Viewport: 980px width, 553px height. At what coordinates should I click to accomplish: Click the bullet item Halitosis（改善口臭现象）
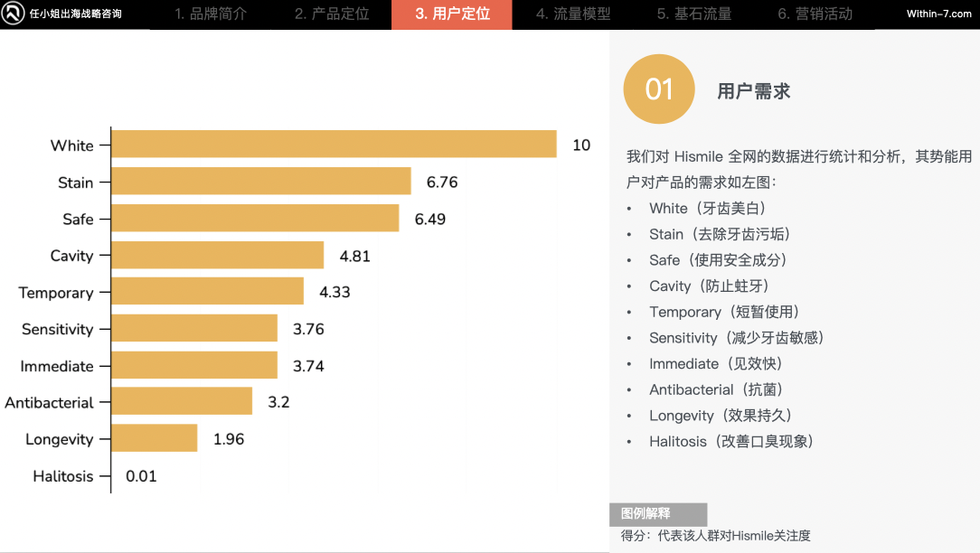(732, 441)
